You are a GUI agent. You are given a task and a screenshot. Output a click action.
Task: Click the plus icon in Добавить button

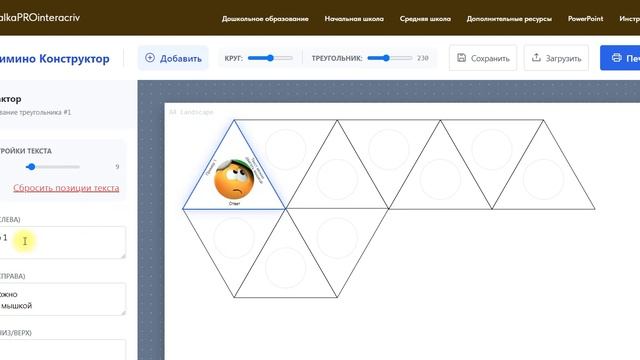click(150, 58)
